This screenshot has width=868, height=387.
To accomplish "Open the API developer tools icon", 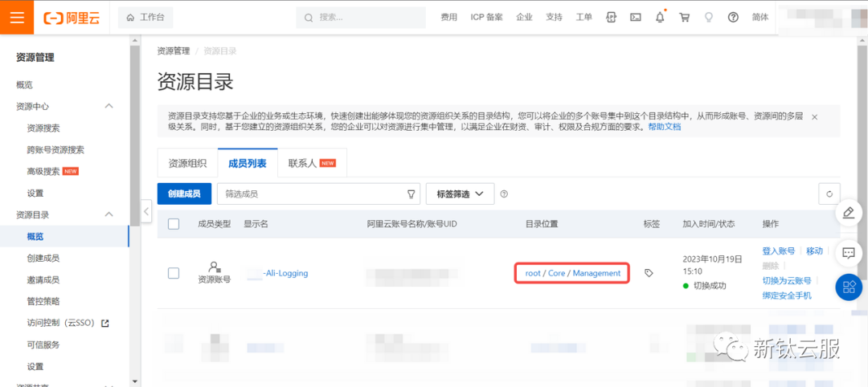I will pyautogui.click(x=611, y=17).
